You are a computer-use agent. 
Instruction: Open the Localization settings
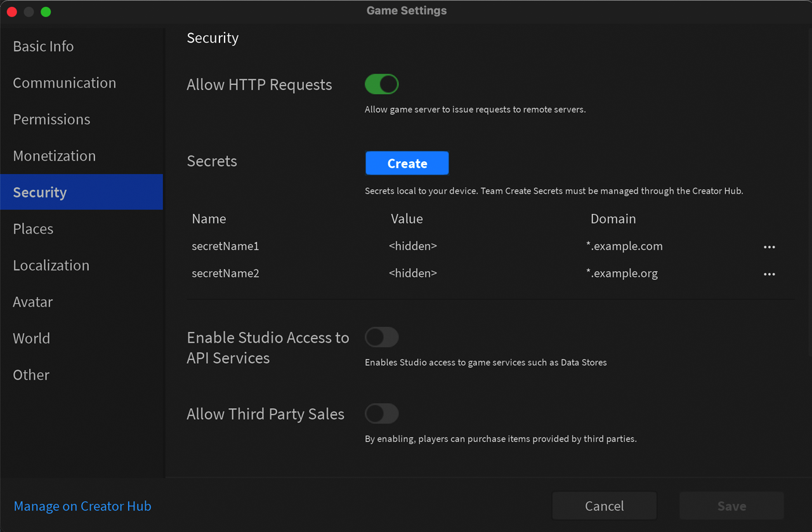51,265
